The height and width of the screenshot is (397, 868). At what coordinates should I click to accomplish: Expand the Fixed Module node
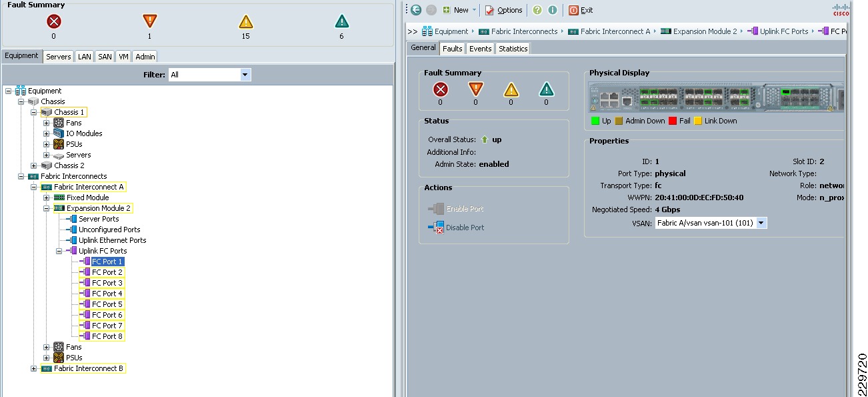point(47,197)
